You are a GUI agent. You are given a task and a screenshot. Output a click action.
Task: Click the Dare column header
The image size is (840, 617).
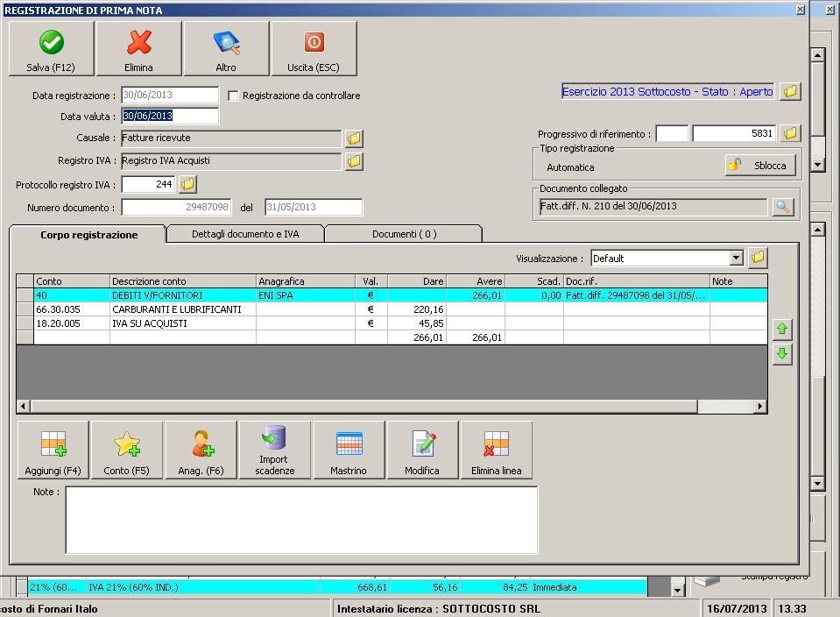[x=417, y=281]
